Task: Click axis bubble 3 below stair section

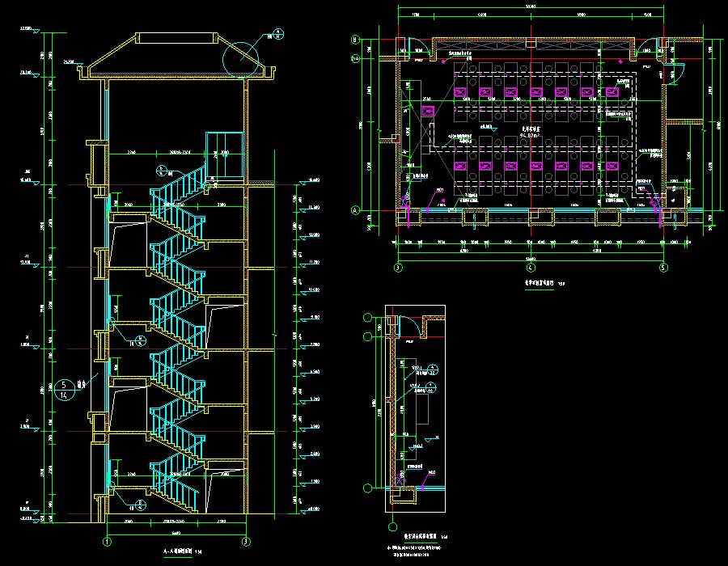Action: tap(246, 541)
